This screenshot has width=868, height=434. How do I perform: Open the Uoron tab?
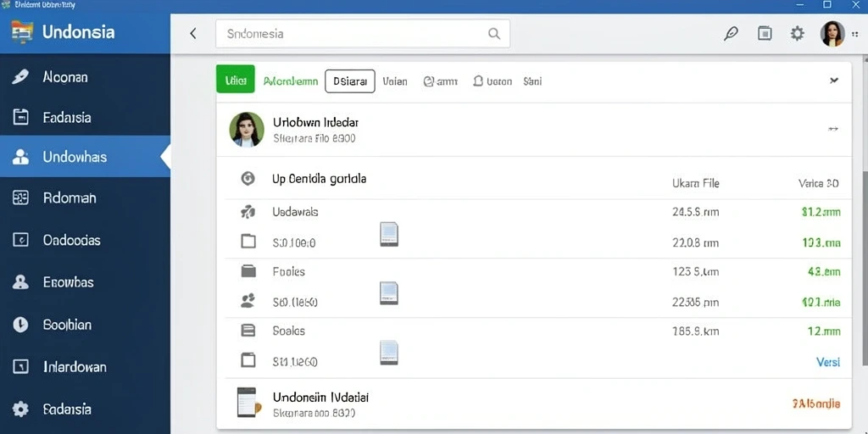[492, 81]
